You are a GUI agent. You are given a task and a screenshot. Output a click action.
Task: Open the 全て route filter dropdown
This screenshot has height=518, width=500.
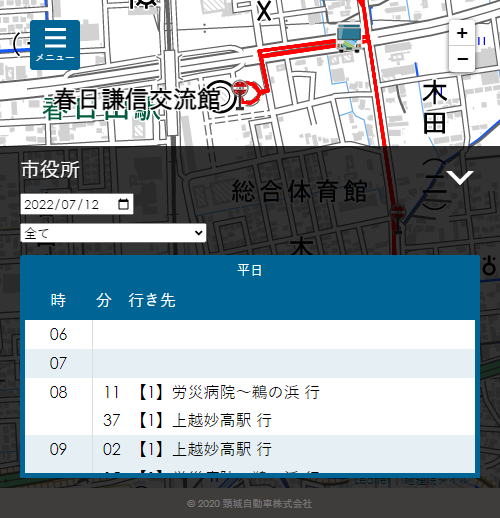(x=113, y=233)
